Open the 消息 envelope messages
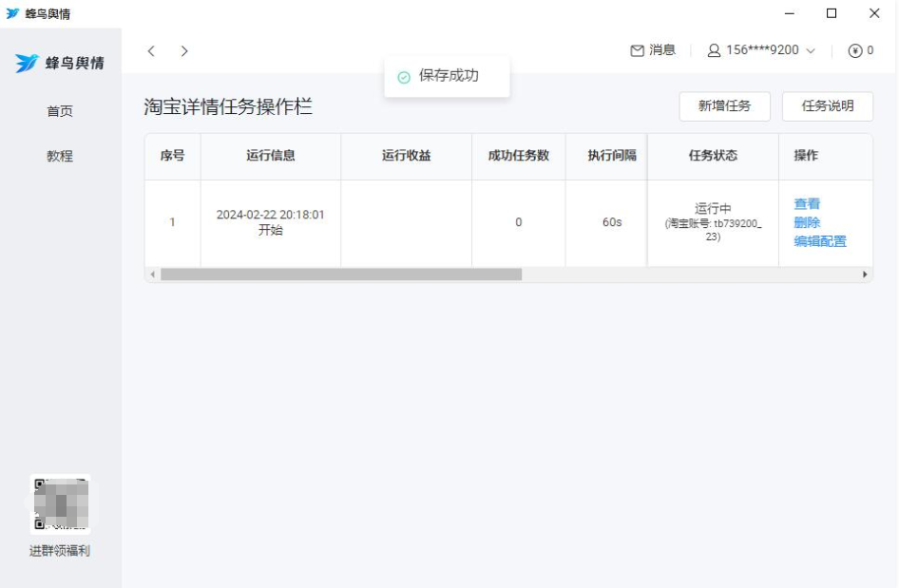This screenshot has height=588, width=899. pos(653,50)
